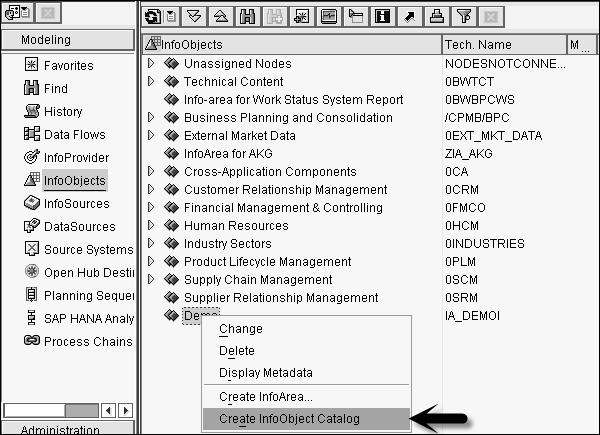Choose Create InfoObject Catalog from context menu

click(x=288, y=419)
